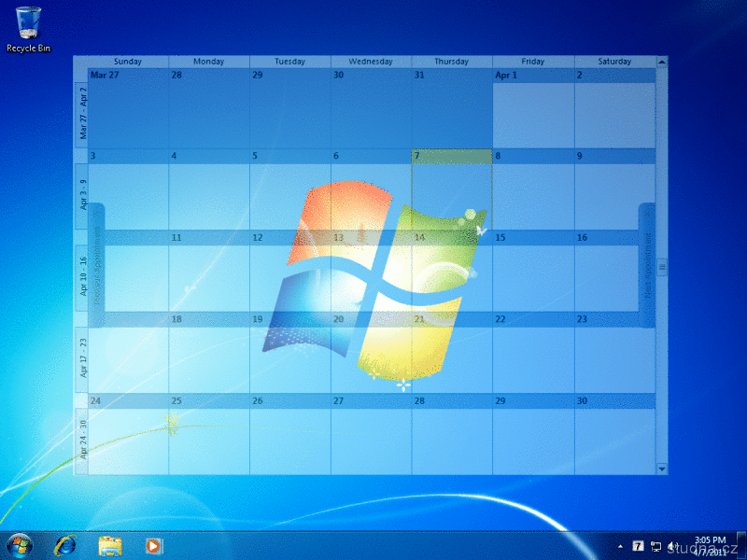Image resolution: width=747 pixels, height=560 pixels.
Task: Select the Apr 17 - 23 week tab
Action: click(82, 357)
